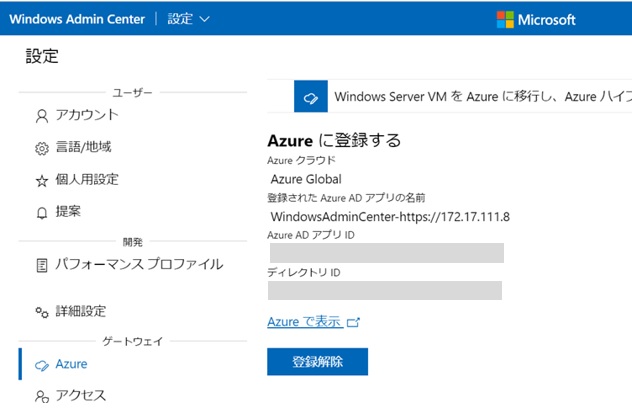This screenshot has height=409, width=632.
Task: Click the 個人用設定 star icon
Action: (42, 181)
